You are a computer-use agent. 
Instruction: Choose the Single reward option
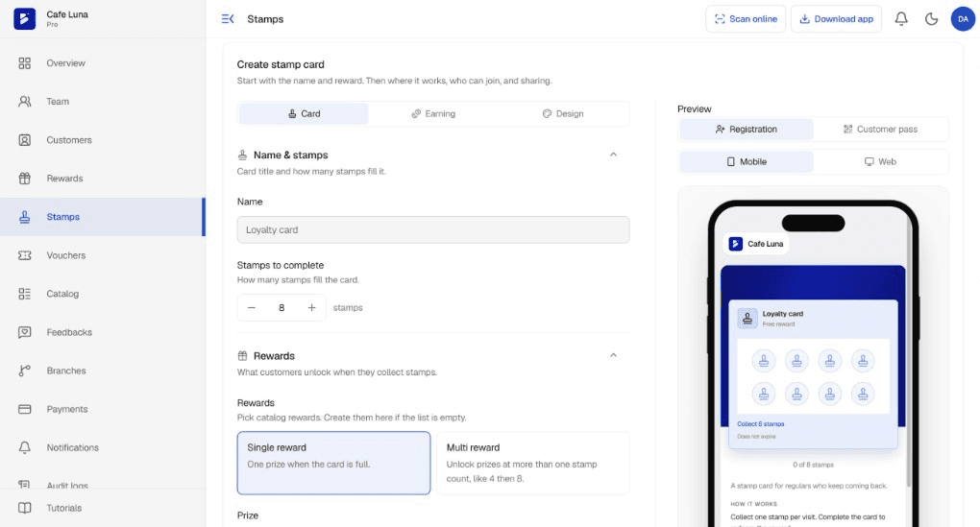click(x=333, y=463)
